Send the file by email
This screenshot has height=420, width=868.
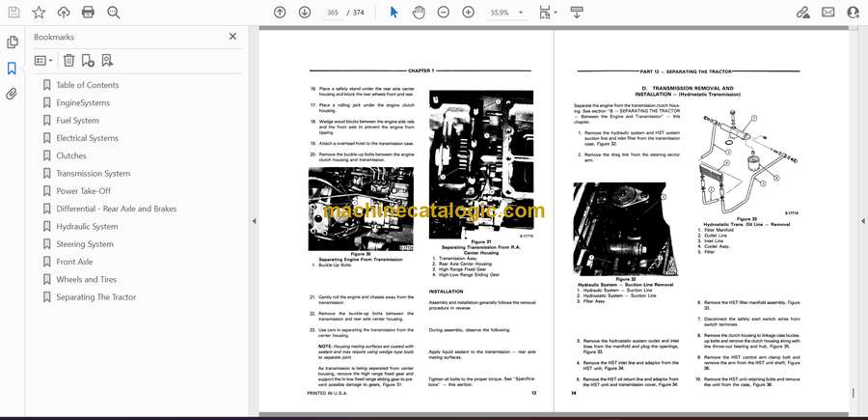(828, 13)
